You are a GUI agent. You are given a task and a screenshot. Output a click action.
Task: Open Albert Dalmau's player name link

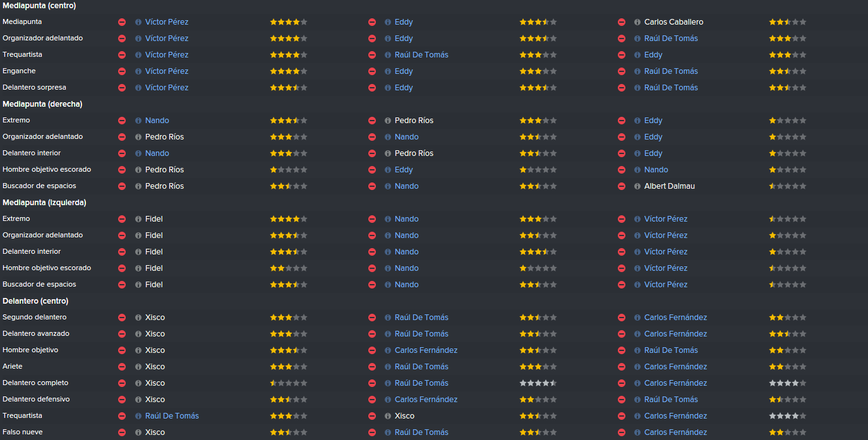[x=670, y=186]
